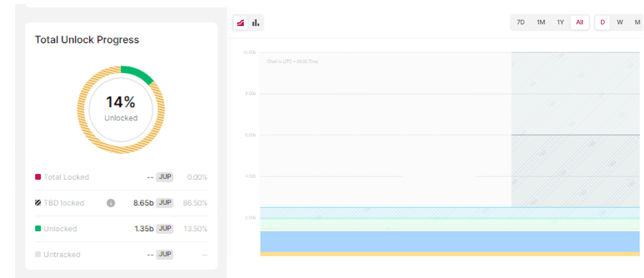Select the 7D time range

(x=521, y=22)
